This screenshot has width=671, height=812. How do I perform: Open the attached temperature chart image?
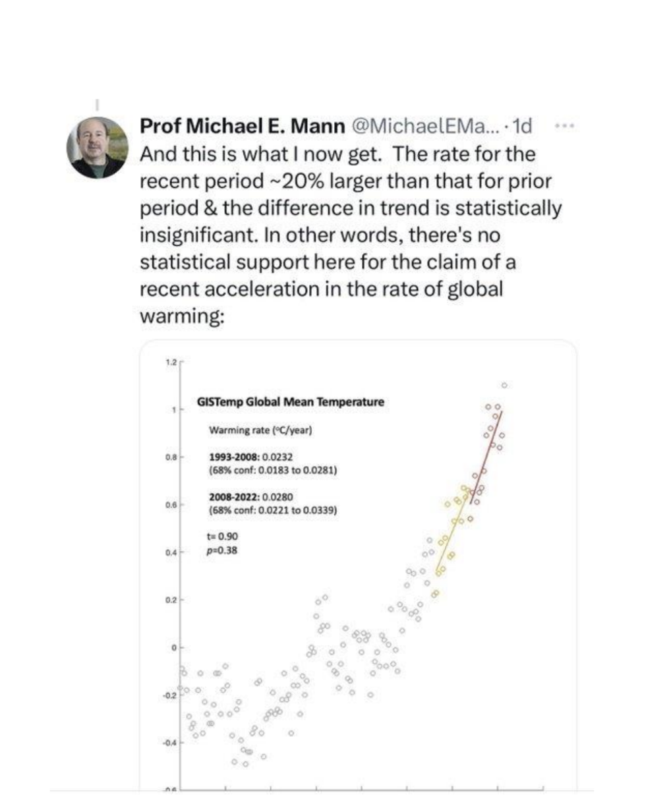point(359,565)
